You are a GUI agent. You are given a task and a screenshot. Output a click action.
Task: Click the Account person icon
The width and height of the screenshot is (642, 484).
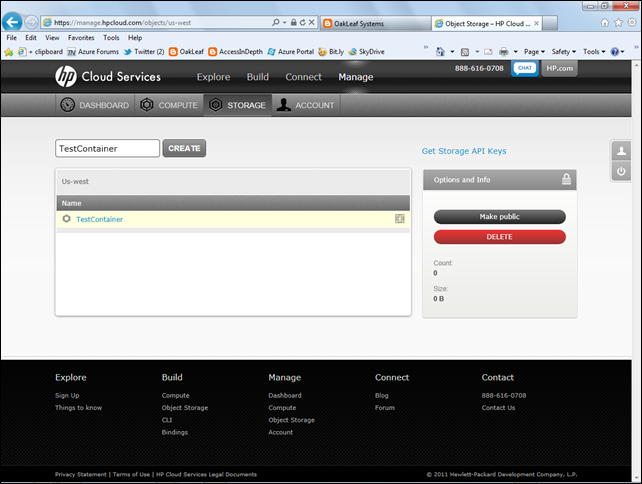pos(283,105)
